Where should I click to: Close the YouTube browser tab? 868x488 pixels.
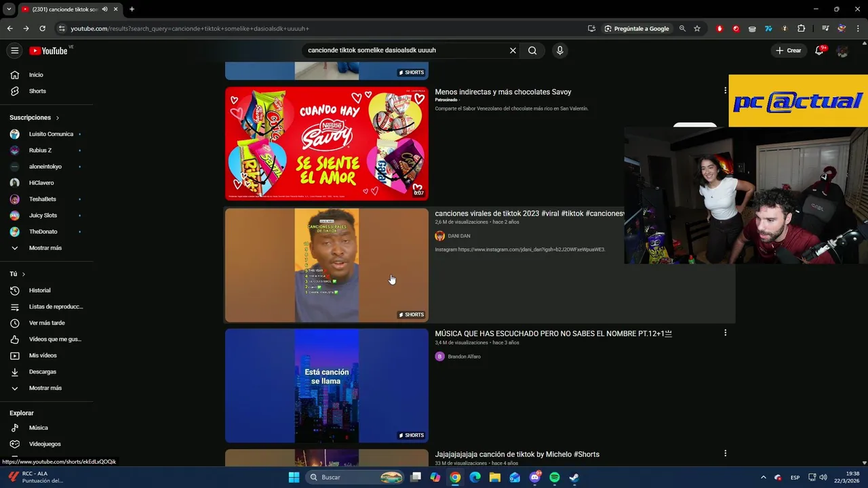[x=115, y=9]
